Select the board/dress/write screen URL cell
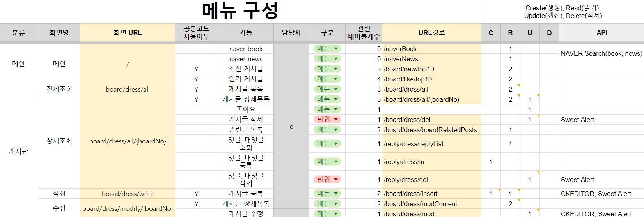This screenshot has width=644, height=217. pos(128,194)
